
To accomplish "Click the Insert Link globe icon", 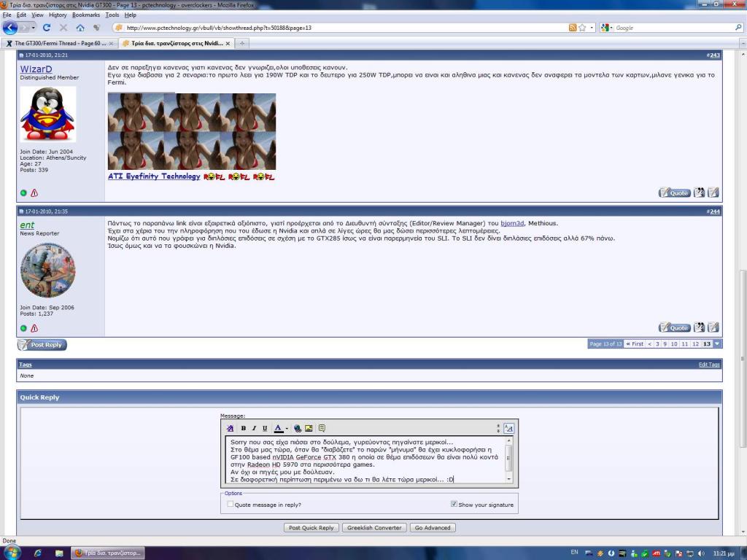I will point(298,428).
